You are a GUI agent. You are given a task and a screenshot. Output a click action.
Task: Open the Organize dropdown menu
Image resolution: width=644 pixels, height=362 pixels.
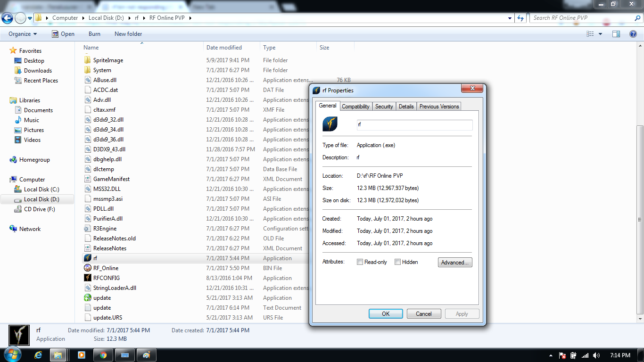23,34
